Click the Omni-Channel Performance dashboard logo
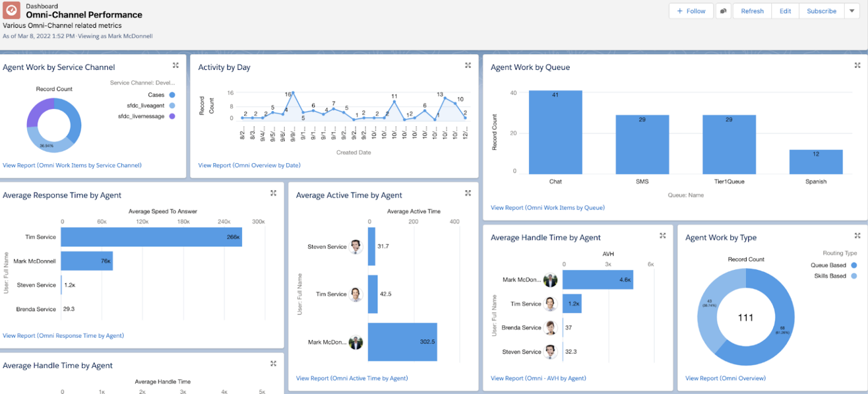The height and width of the screenshot is (394, 868). point(11,11)
